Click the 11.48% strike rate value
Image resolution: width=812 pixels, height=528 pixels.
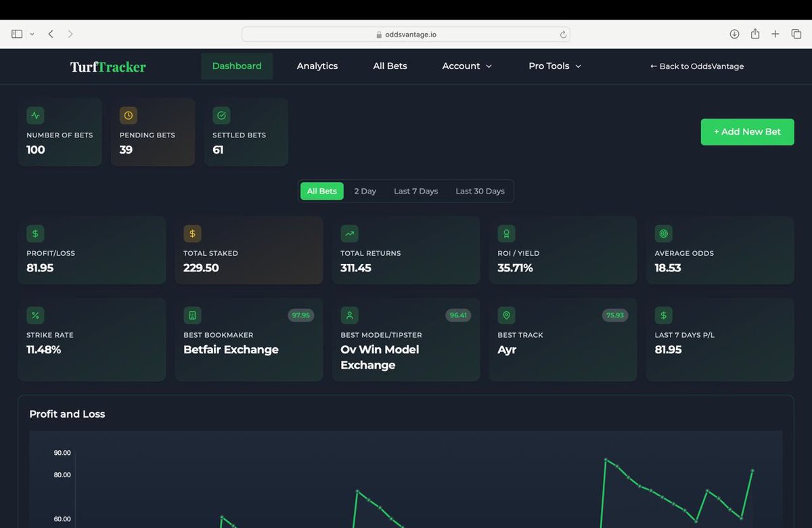(x=44, y=350)
